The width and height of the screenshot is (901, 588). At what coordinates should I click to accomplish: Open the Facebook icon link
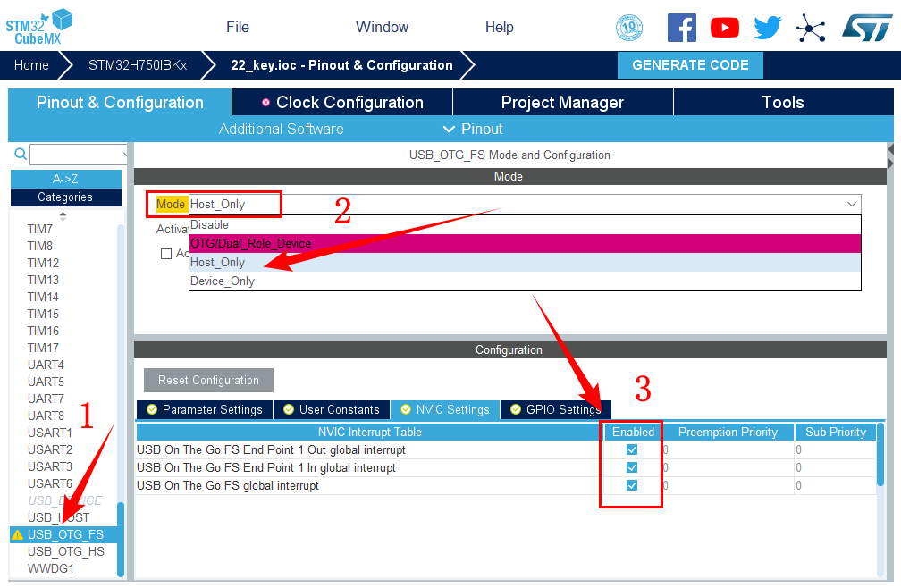[682, 28]
